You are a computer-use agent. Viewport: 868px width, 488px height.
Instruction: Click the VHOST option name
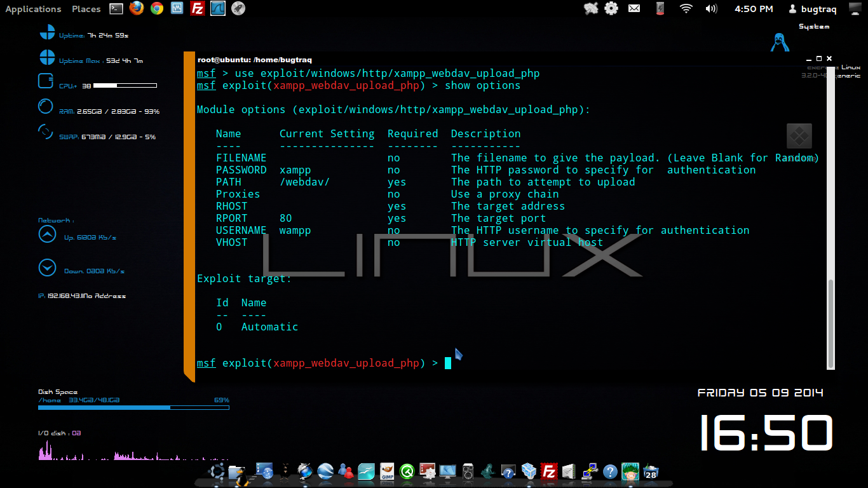(x=232, y=242)
